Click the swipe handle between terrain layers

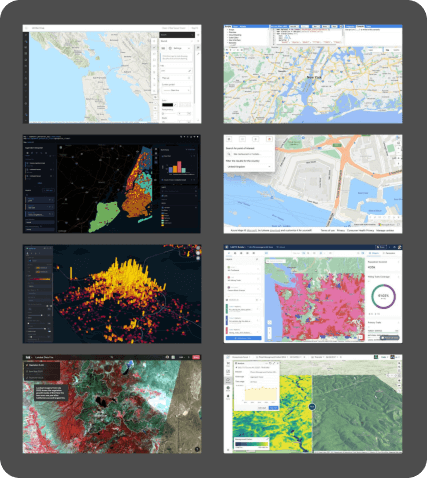(312, 406)
